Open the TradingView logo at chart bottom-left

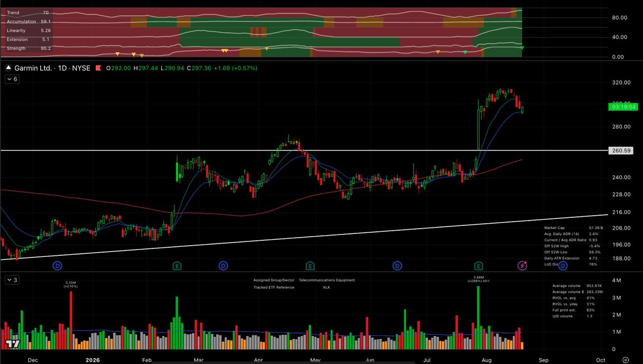coord(12,344)
